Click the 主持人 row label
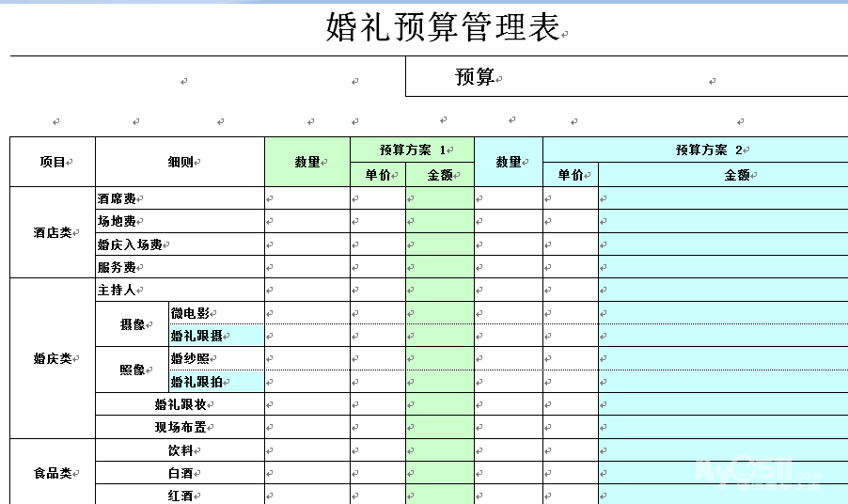The image size is (848, 504). click(x=117, y=290)
